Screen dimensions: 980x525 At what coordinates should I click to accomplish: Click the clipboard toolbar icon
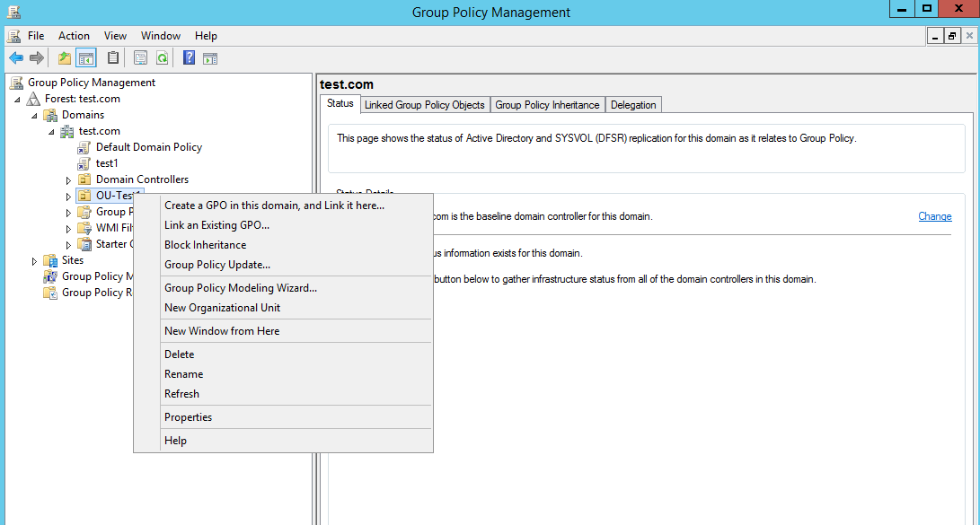[113, 58]
